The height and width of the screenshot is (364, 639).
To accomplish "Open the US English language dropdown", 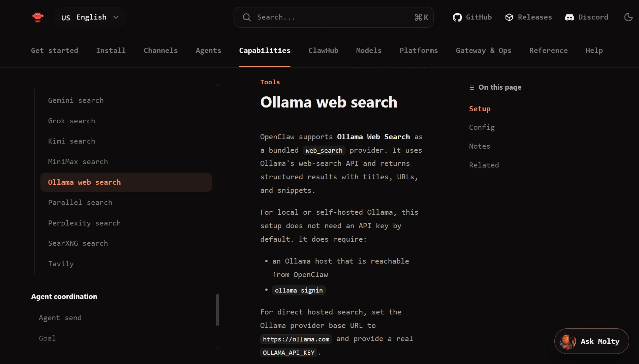I will click(x=90, y=17).
